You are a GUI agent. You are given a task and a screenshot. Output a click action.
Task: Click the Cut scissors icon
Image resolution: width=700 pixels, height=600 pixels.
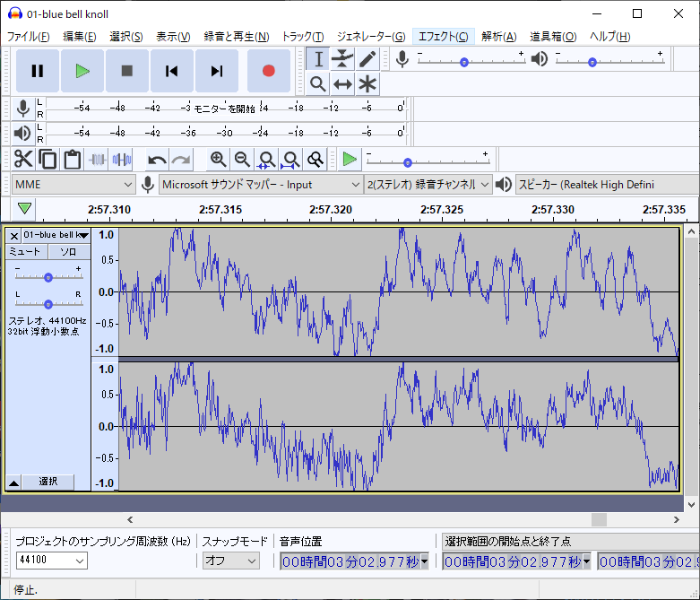click(23, 159)
